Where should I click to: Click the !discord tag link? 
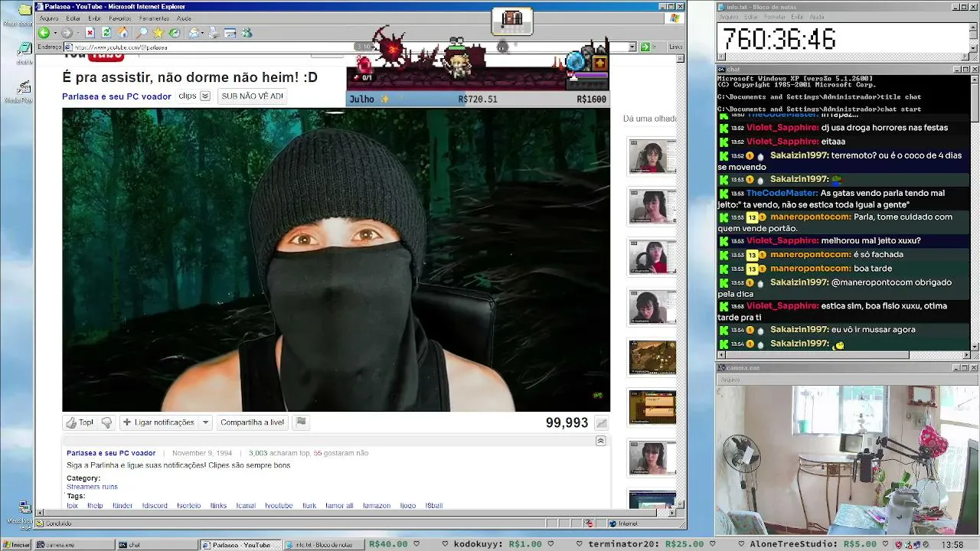(155, 506)
